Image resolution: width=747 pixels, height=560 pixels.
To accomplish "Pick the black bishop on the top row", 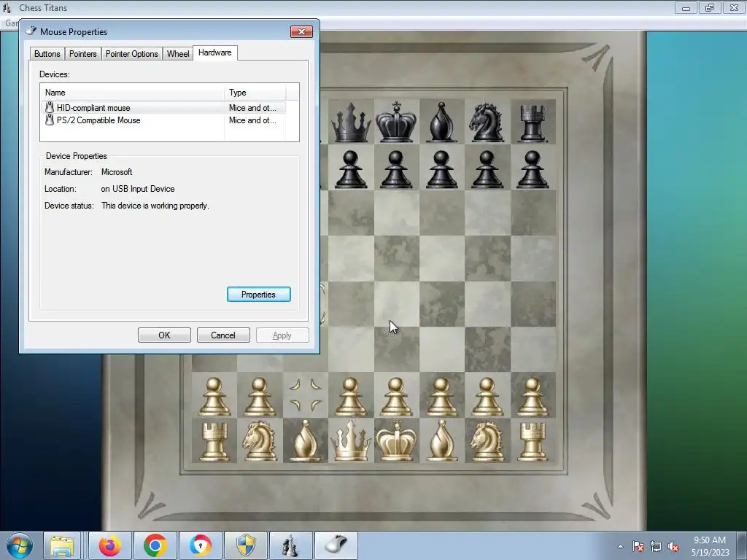I will pyautogui.click(x=441, y=122).
